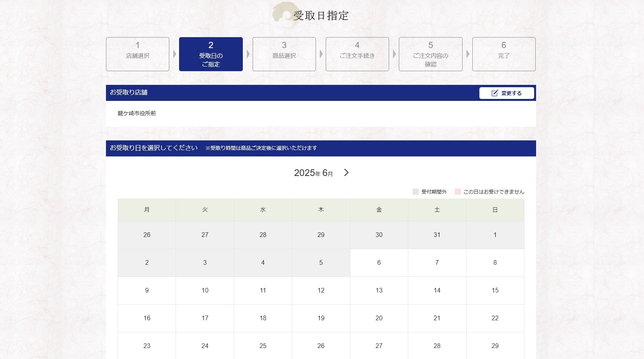Choose the 11th as pickup date
Image resolution: width=644 pixels, height=359 pixels.
263,291
